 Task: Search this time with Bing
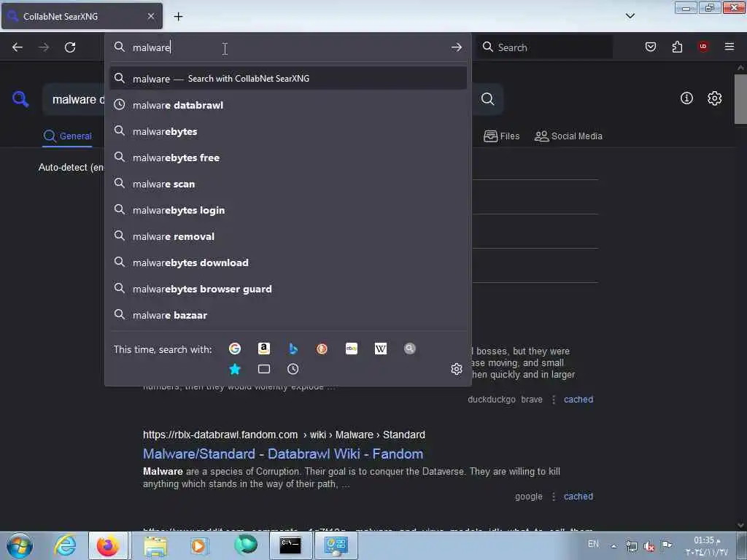(293, 349)
